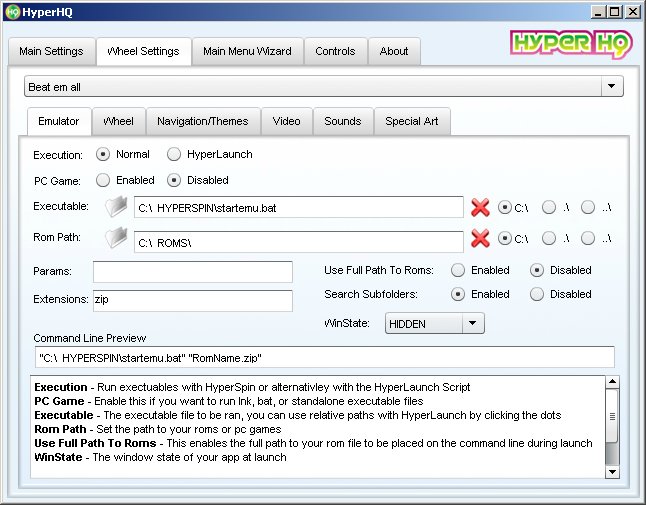Click the Params input field

[x=193, y=272]
